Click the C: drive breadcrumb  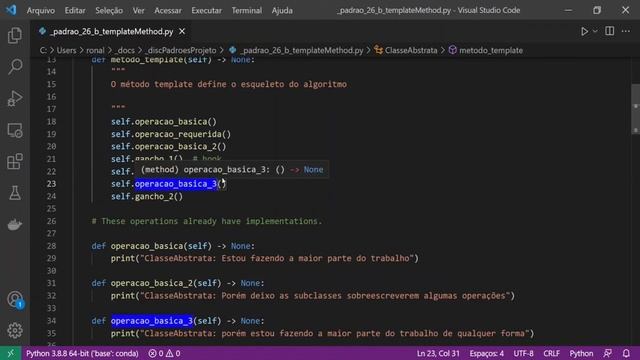point(43,50)
